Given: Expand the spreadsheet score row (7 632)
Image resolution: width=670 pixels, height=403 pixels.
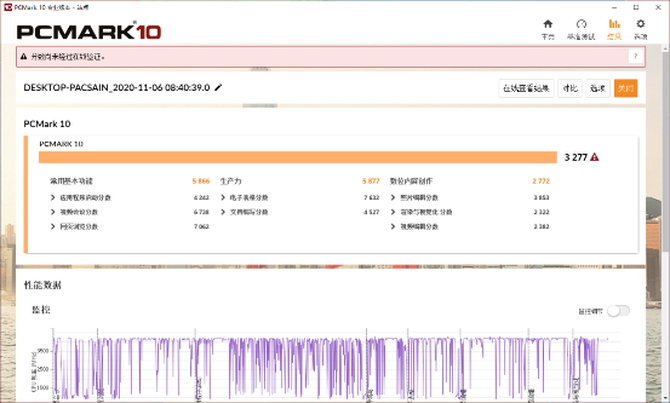Looking at the screenshot, I should [x=222, y=198].
